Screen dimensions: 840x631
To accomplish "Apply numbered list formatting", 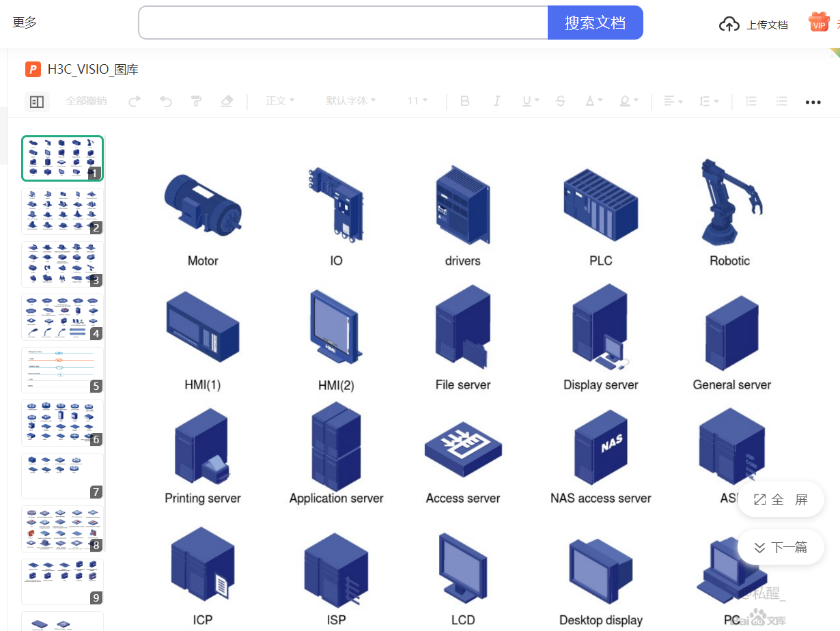I will pos(751,101).
